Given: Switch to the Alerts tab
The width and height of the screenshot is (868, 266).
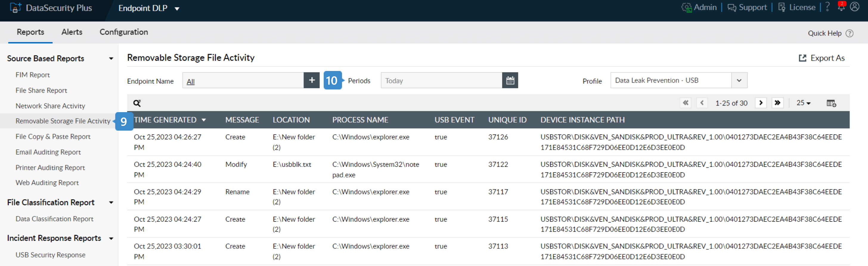Looking at the screenshot, I should (72, 32).
